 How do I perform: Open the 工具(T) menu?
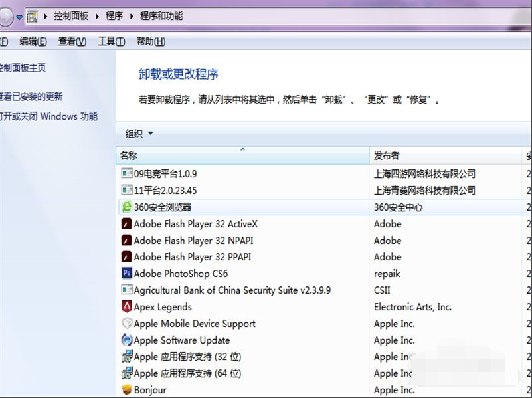(112, 41)
